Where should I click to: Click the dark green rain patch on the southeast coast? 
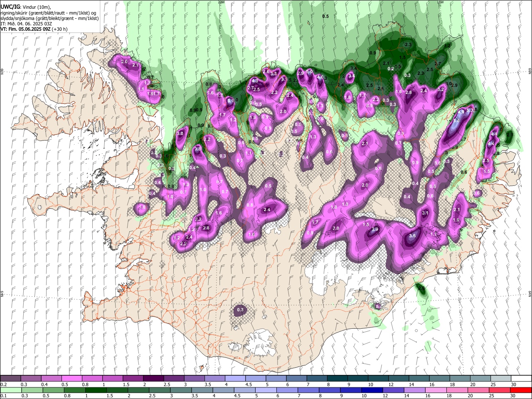[421, 289]
